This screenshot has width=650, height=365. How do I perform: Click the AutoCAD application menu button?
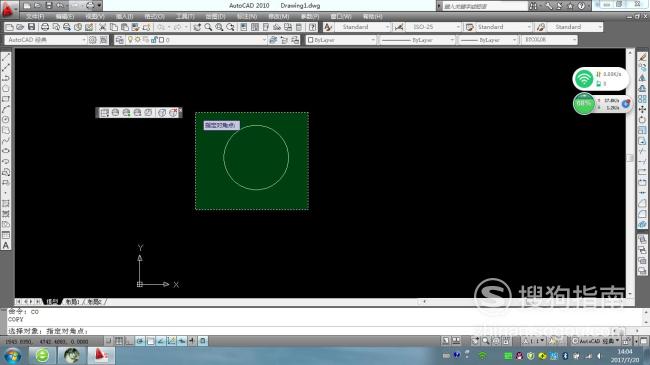coord(8,9)
